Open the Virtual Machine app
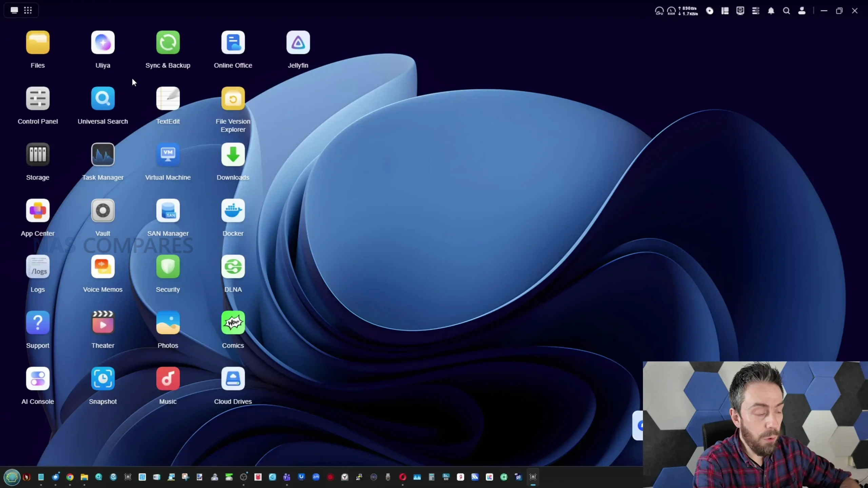868x488 pixels. point(168,155)
